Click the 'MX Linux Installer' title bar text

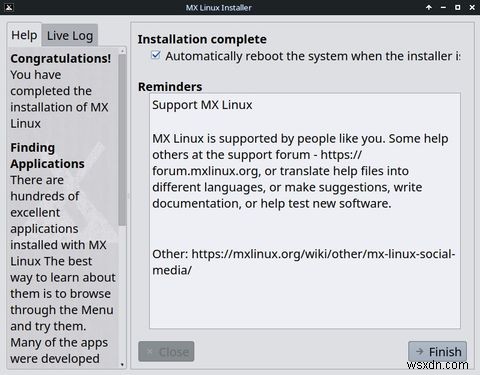tap(219, 7)
